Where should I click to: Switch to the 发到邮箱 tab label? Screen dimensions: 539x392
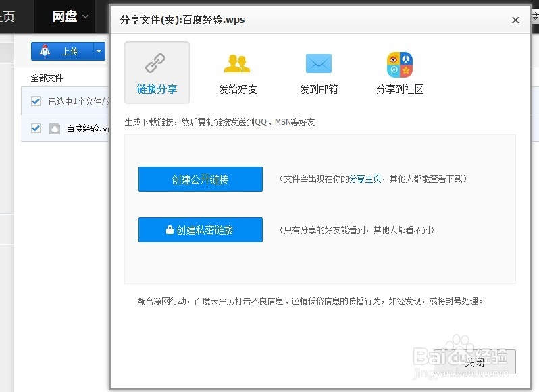pos(319,89)
